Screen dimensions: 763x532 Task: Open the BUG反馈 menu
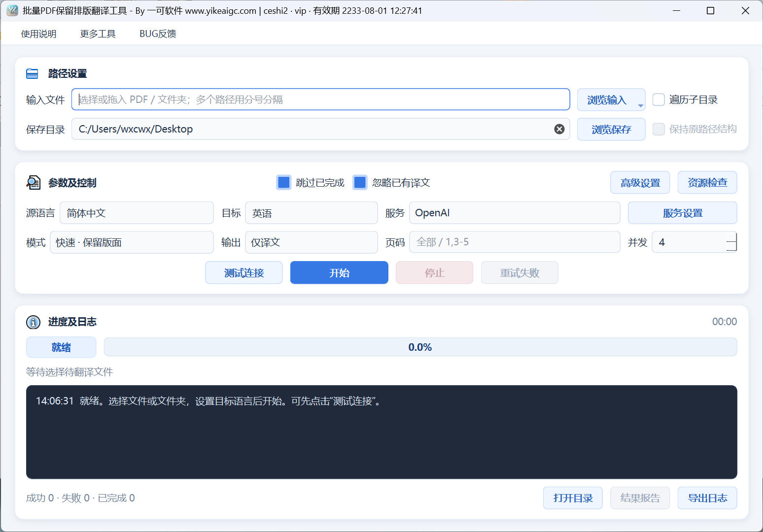(158, 33)
